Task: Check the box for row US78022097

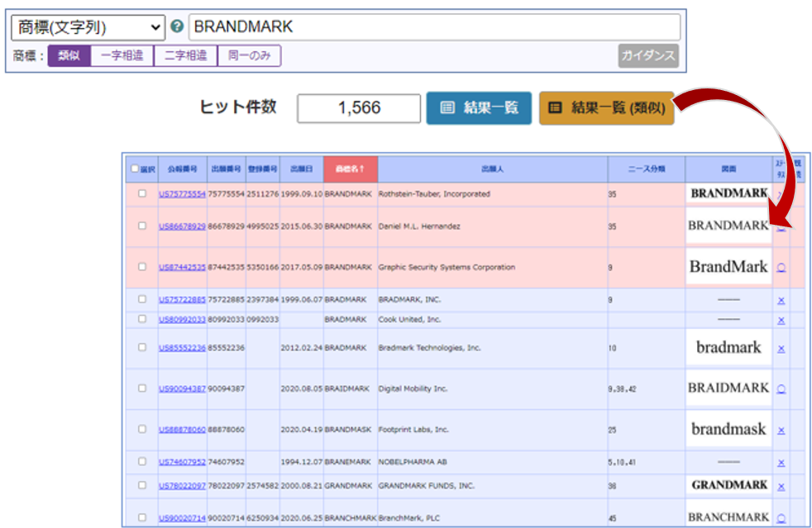Action: tap(142, 485)
